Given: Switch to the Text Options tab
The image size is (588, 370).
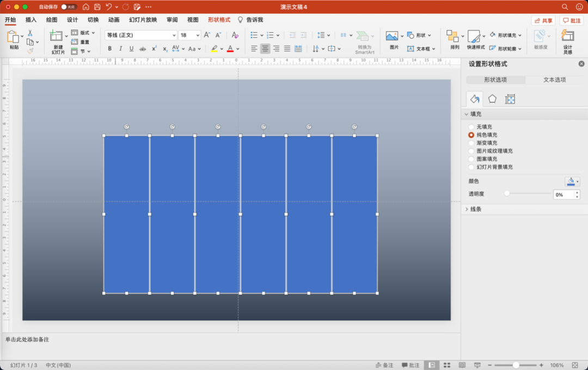Looking at the screenshot, I should coord(554,80).
